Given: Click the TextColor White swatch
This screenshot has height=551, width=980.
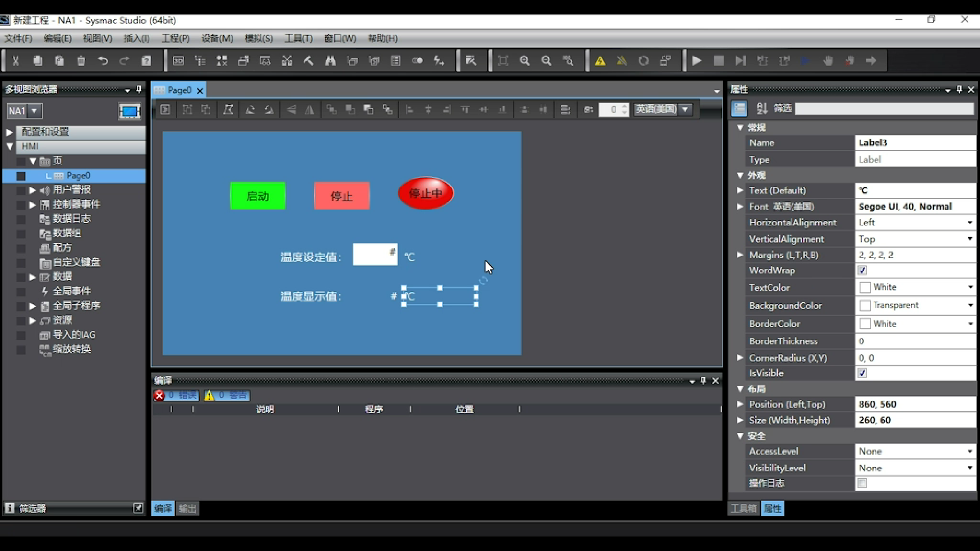Looking at the screenshot, I should [x=865, y=287].
